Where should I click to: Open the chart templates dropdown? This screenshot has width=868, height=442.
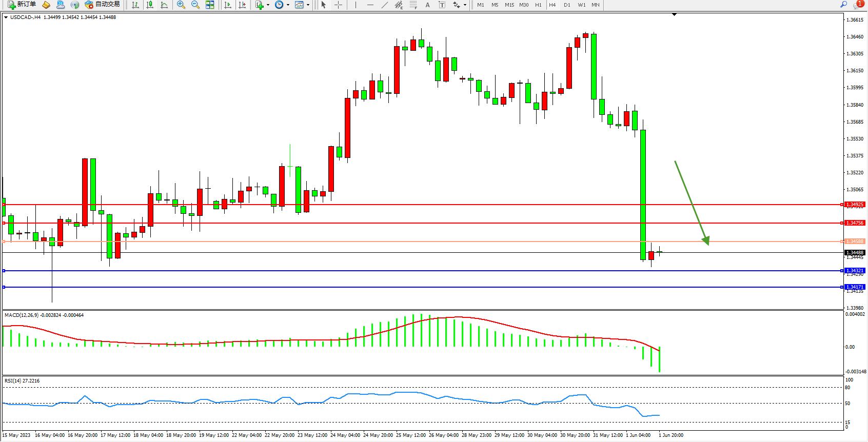(x=308, y=5)
